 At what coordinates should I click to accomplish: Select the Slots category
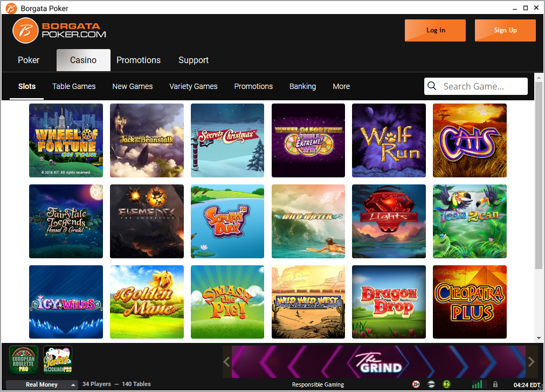click(27, 86)
